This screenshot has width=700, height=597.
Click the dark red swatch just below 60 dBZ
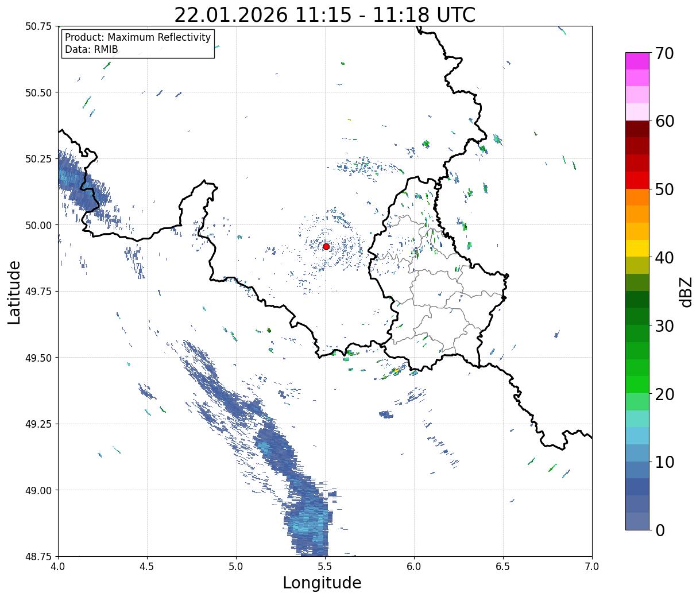[637, 129]
